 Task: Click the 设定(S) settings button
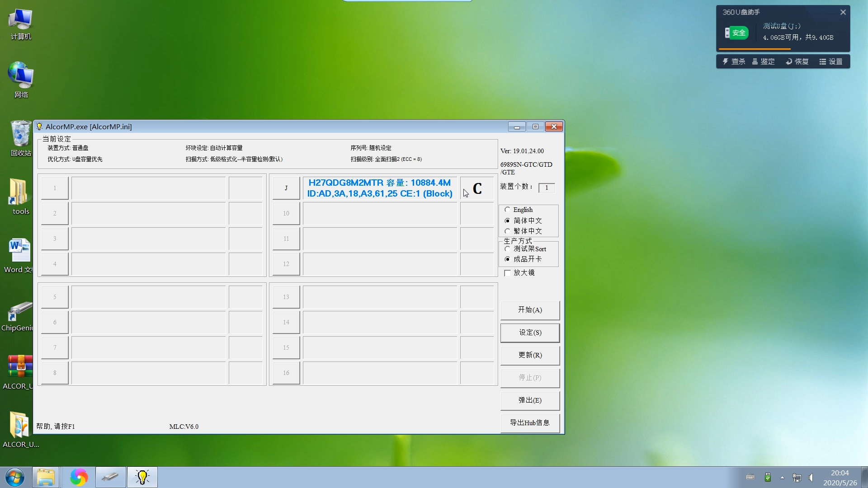pos(530,332)
